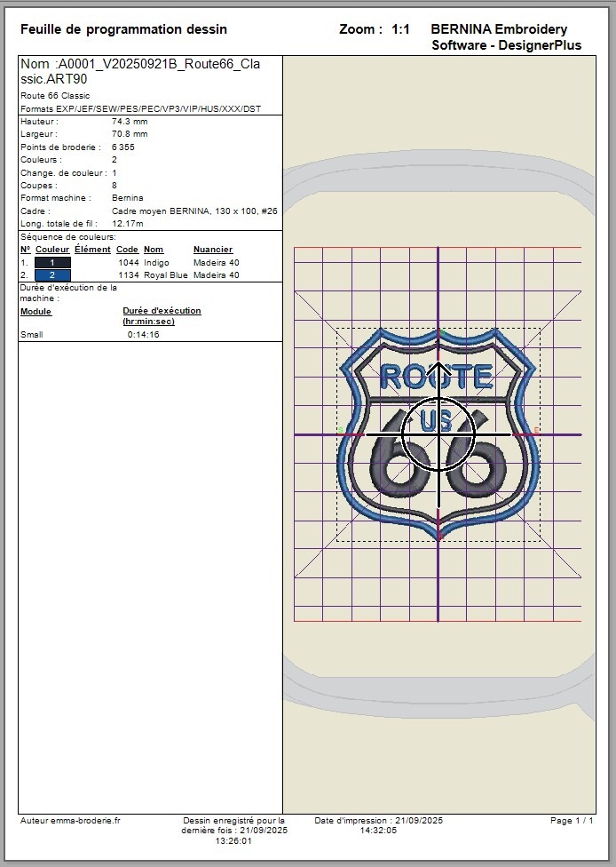Click the 'Cadre moyen BERNINA, 130 x 100, #26' value

[194, 211]
